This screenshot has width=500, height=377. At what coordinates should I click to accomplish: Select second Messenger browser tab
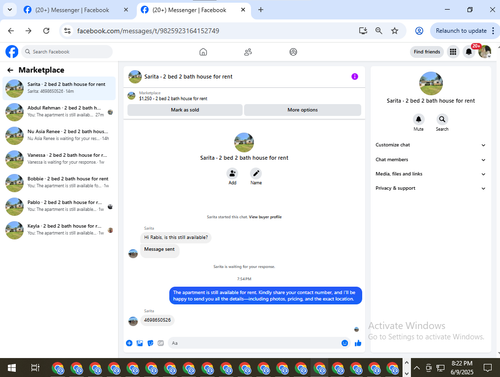(192, 10)
